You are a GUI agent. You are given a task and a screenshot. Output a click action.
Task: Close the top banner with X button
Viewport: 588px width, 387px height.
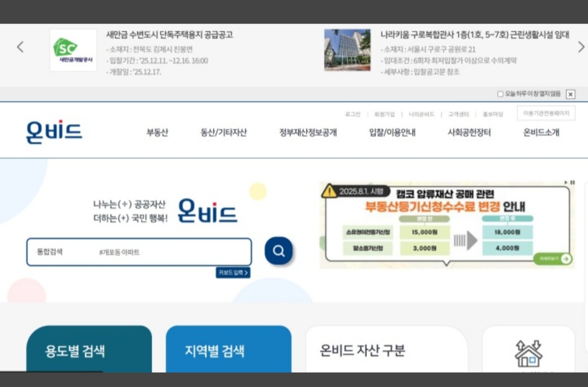(571, 94)
